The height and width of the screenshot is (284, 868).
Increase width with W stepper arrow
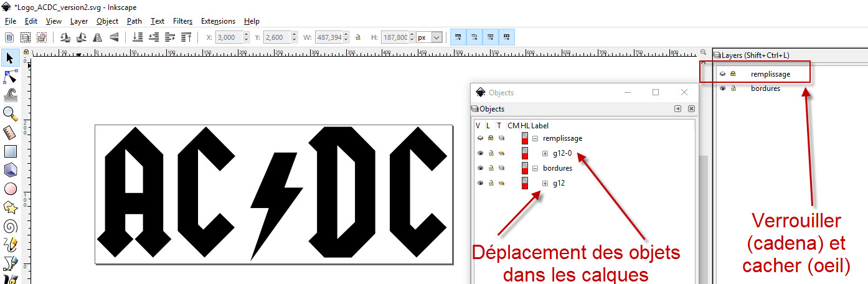click(346, 35)
